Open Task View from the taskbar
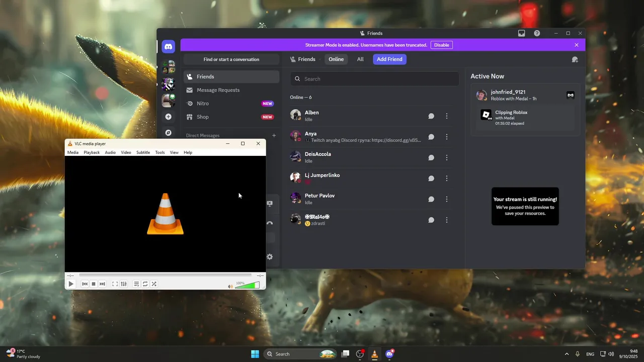Image resolution: width=644 pixels, height=362 pixels. click(345, 354)
